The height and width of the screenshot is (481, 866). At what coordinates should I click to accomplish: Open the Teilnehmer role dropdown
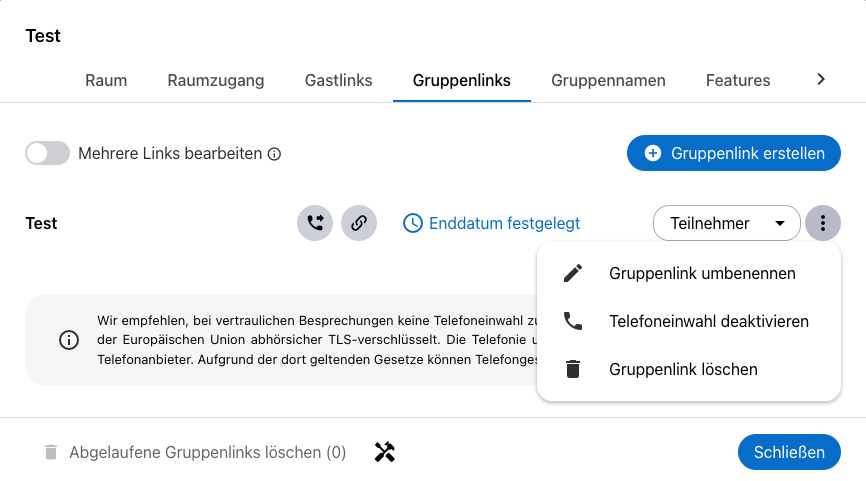click(726, 223)
